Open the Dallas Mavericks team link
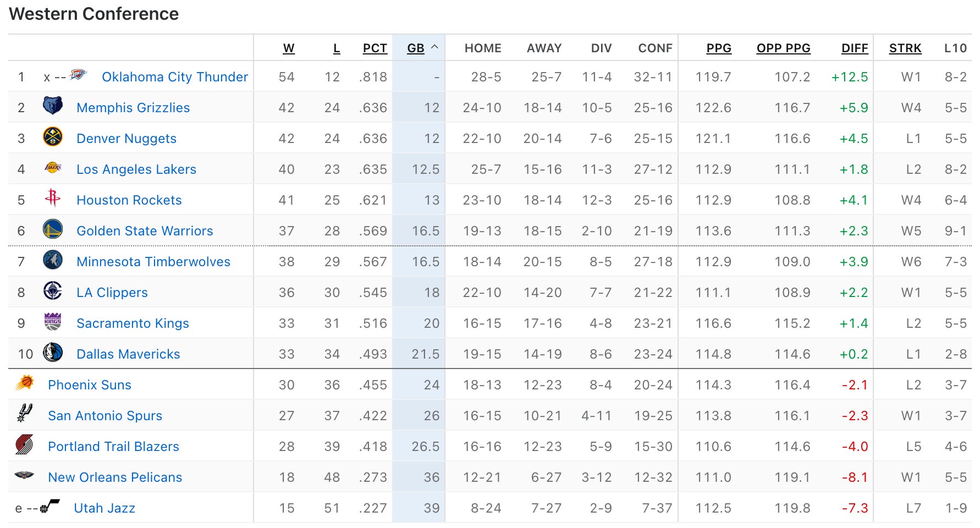980x528 pixels. tap(128, 354)
